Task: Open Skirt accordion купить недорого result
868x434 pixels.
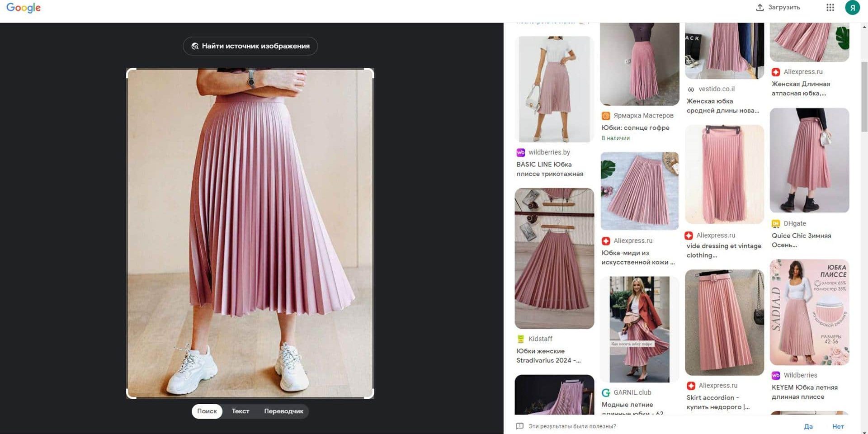Action: tap(718, 402)
